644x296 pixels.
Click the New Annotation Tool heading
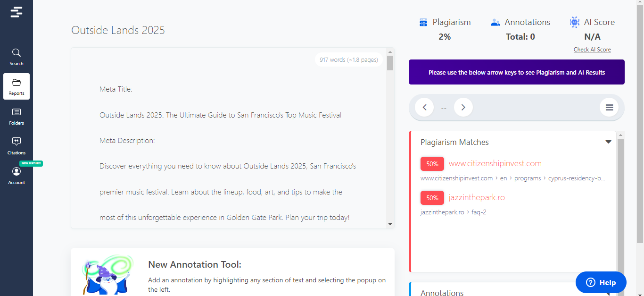pos(195,264)
